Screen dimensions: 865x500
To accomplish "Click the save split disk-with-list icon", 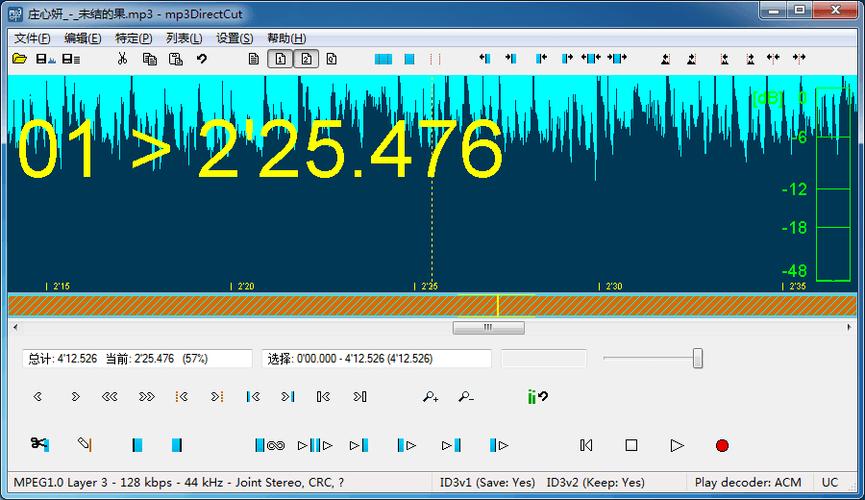I will (71, 58).
